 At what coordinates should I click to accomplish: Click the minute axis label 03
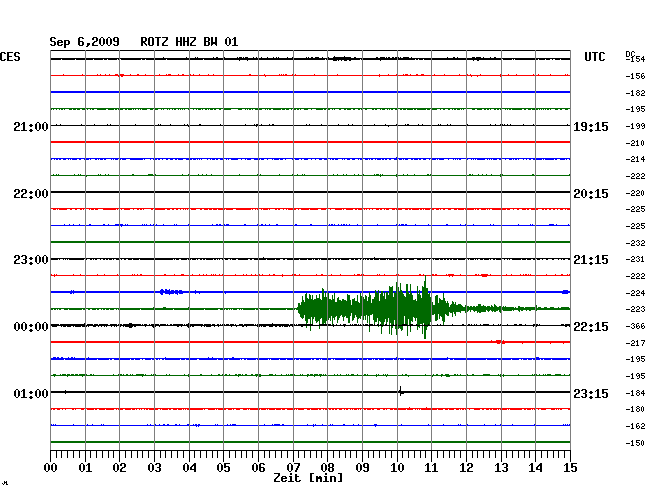tap(154, 467)
